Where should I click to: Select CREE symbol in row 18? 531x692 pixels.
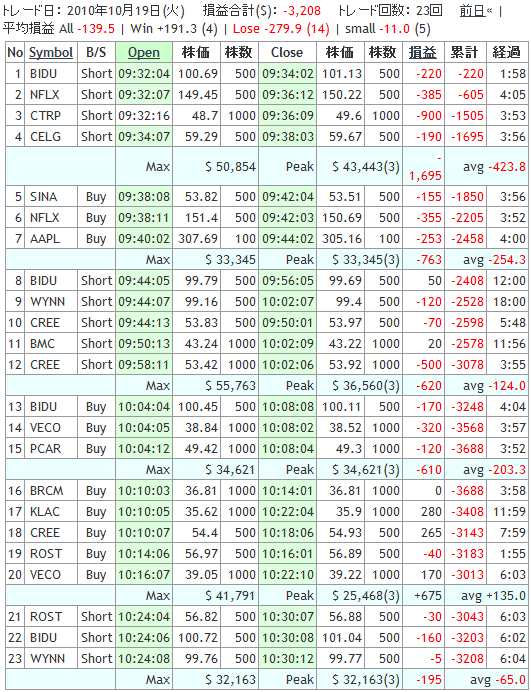(x=45, y=533)
